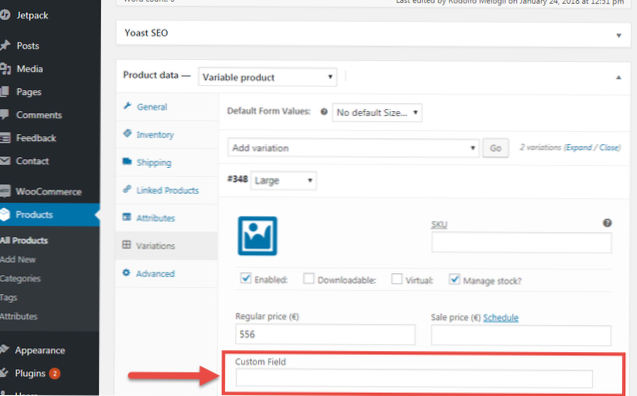637x396 pixels.
Task: Click the SKU help question mark icon
Action: (x=607, y=223)
